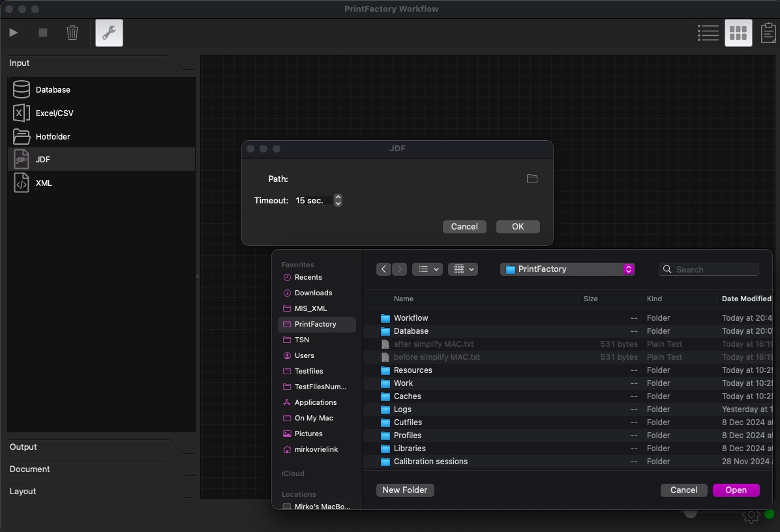Open Users in Favorites sidebar

coord(317,355)
